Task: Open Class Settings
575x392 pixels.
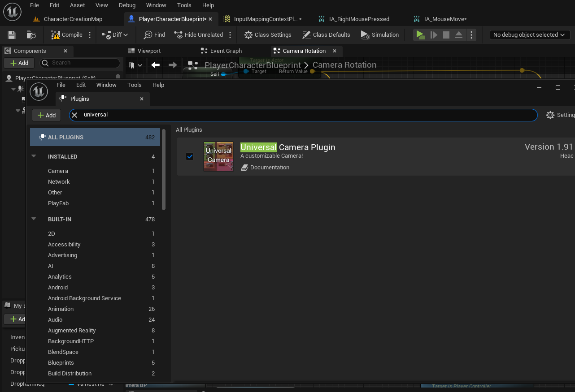Action: pos(268,34)
